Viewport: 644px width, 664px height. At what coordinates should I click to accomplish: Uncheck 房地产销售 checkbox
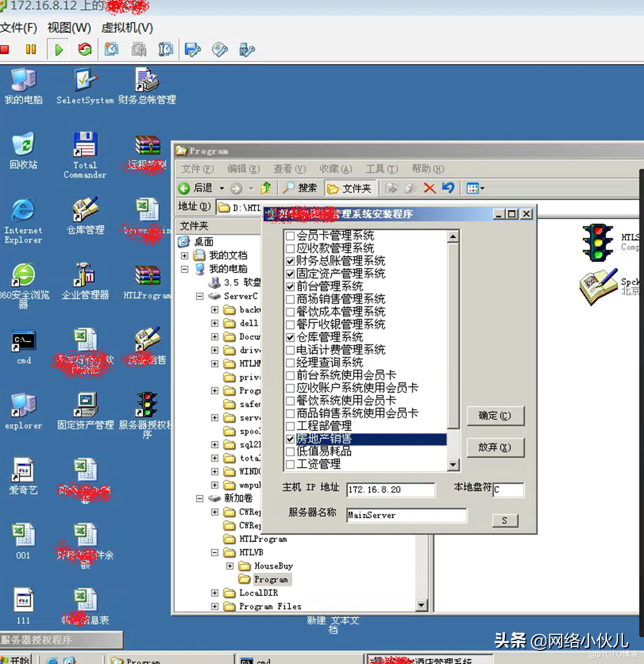point(290,439)
